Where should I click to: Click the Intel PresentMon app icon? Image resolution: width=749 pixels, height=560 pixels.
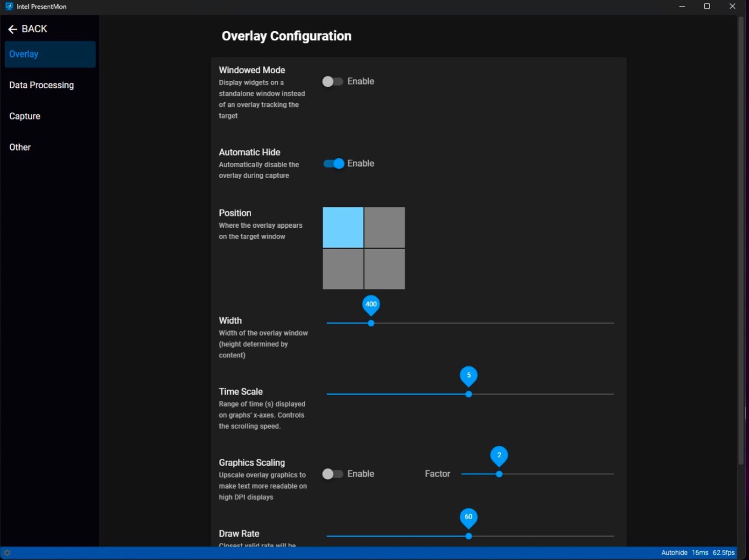(x=8, y=6)
